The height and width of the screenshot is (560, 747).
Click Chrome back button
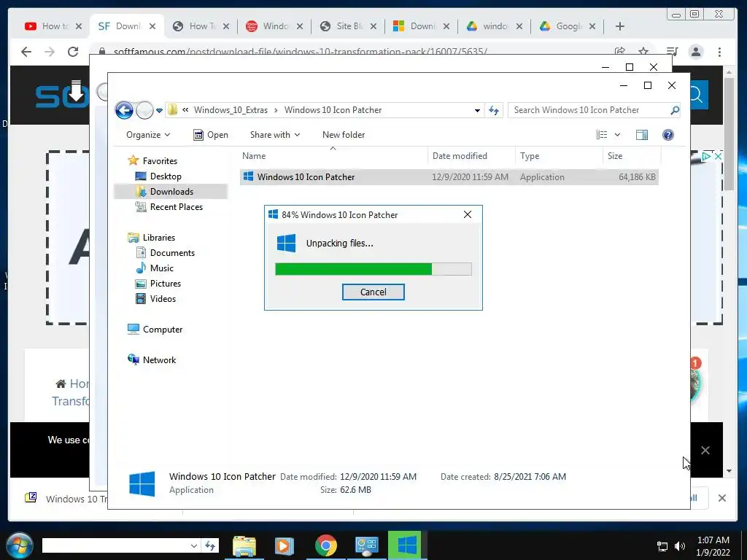click(x=26, y=52)
